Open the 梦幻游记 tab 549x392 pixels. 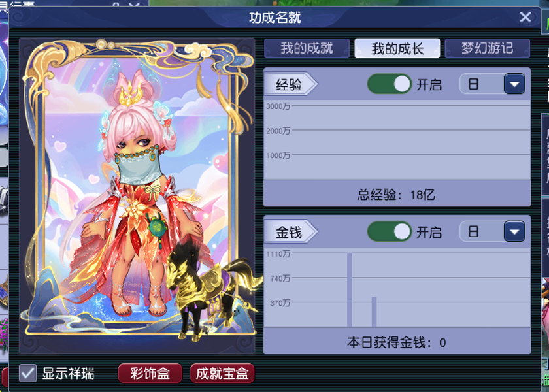[x=487, y=48]
